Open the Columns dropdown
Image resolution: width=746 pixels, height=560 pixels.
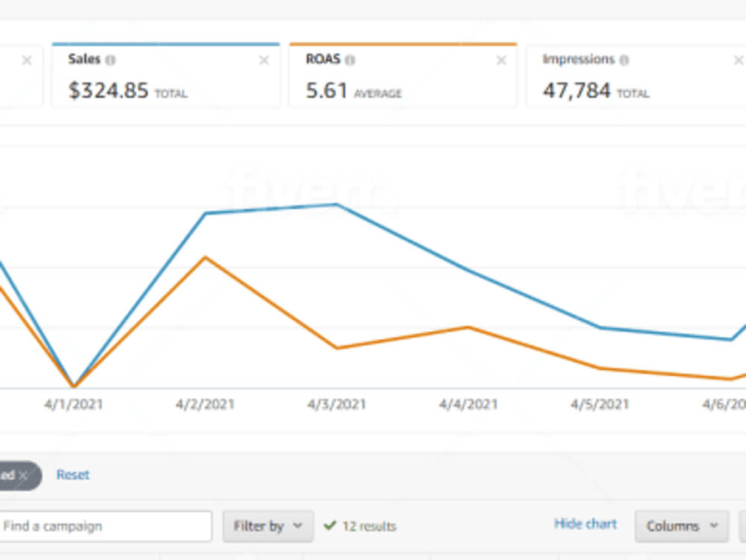[682, 526]
